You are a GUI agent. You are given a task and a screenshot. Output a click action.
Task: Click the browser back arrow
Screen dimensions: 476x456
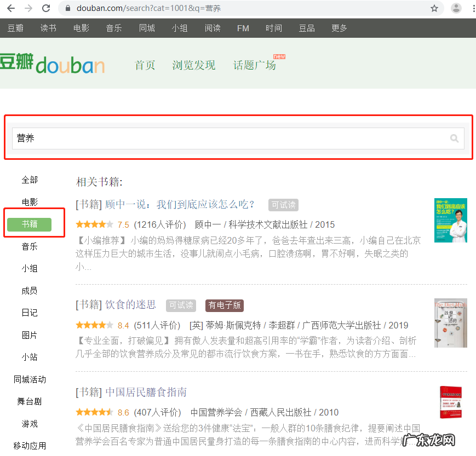pos(11,8)
